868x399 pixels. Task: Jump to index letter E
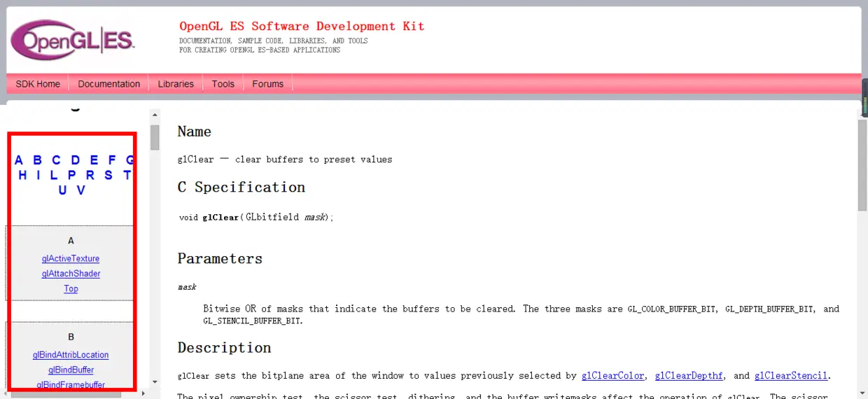pyautogui.click(x=94, y=160)
